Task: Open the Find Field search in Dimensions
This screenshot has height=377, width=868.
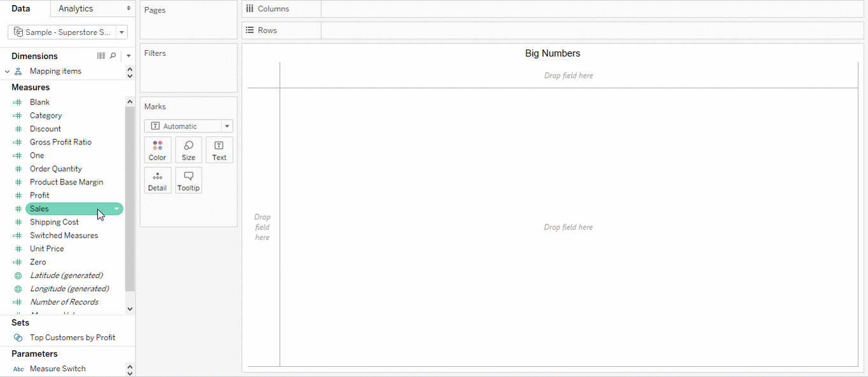Action: 113,56
